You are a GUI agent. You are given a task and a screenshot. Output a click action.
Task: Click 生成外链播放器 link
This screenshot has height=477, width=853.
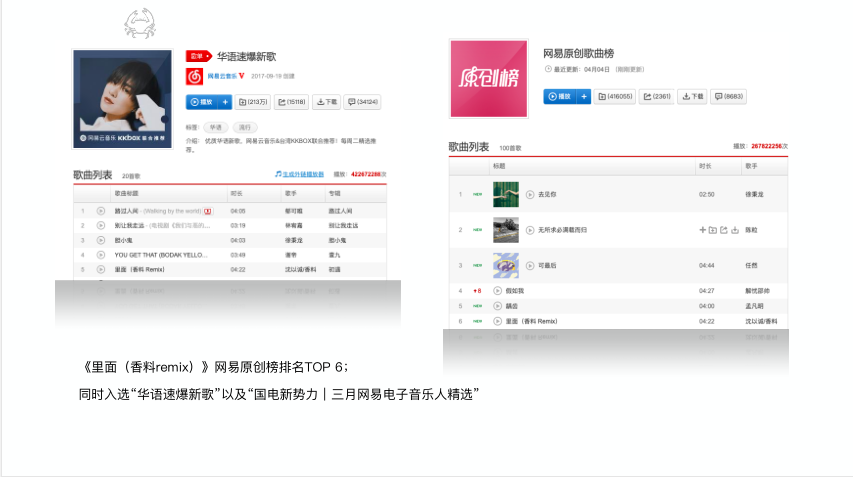(299, 174)
